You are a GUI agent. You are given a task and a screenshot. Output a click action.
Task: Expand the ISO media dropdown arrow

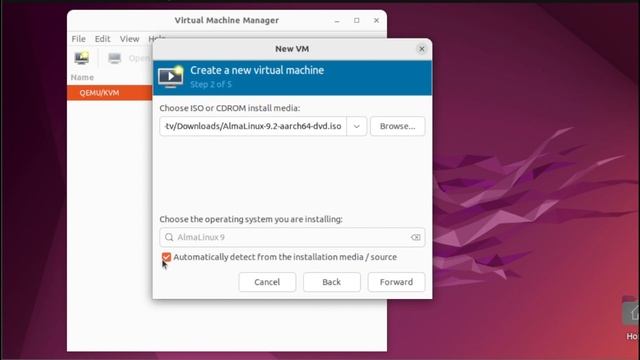pyautogui.click(x=357, y=126)
